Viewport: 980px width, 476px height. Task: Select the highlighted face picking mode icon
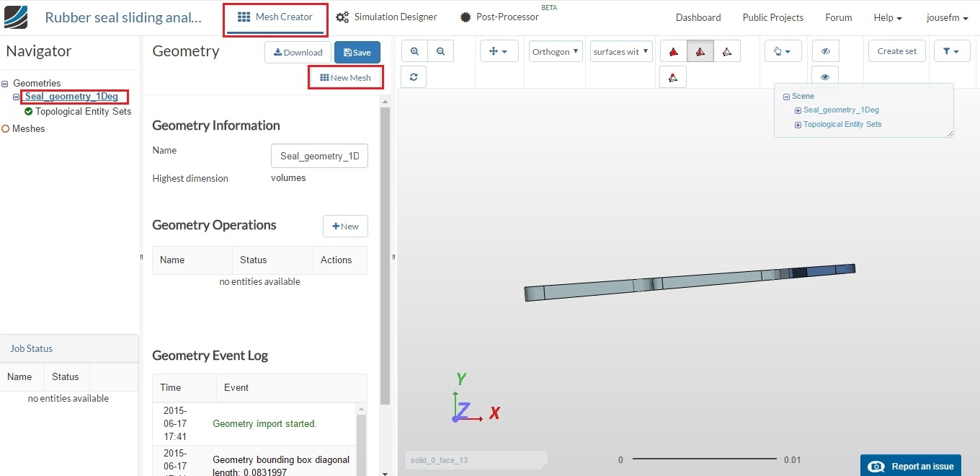coord(700,51)
